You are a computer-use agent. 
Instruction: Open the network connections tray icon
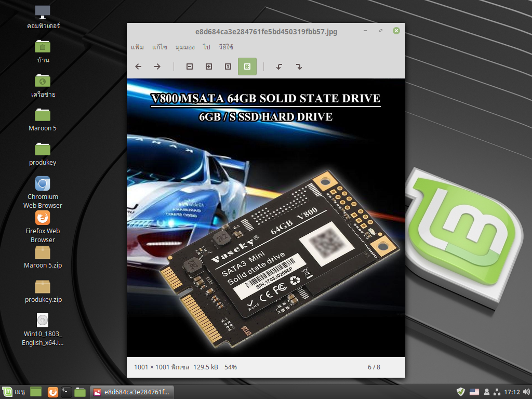click(x=497, y=392)
